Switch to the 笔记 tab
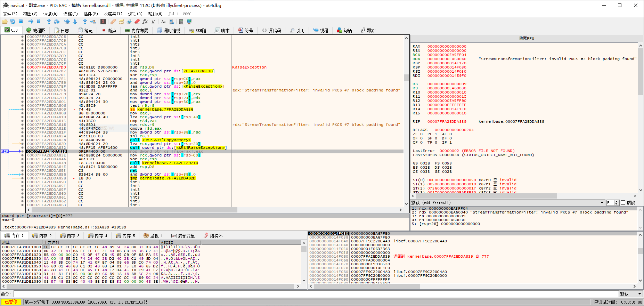Viewport: 644px width, 306px height. tap(85, 31)
